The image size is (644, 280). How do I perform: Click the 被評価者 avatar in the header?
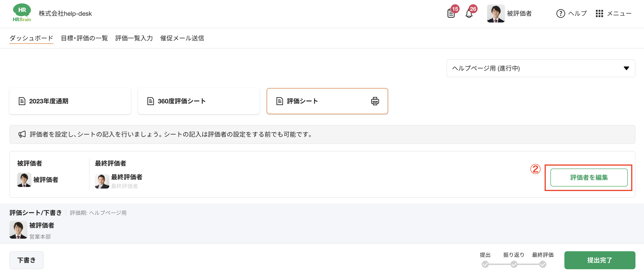click(x=496, y=14)
